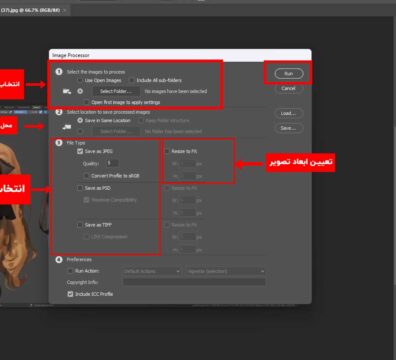Image resolution: width=396 pixels, height=360 pixels.
Task: Click the step 1 number badge
Action: (x=59, y=71)
